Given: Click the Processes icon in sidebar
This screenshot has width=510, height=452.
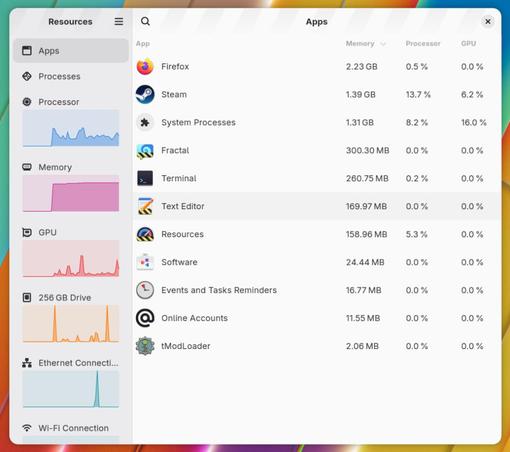Looking at the screenshot, I should point(27,76).
